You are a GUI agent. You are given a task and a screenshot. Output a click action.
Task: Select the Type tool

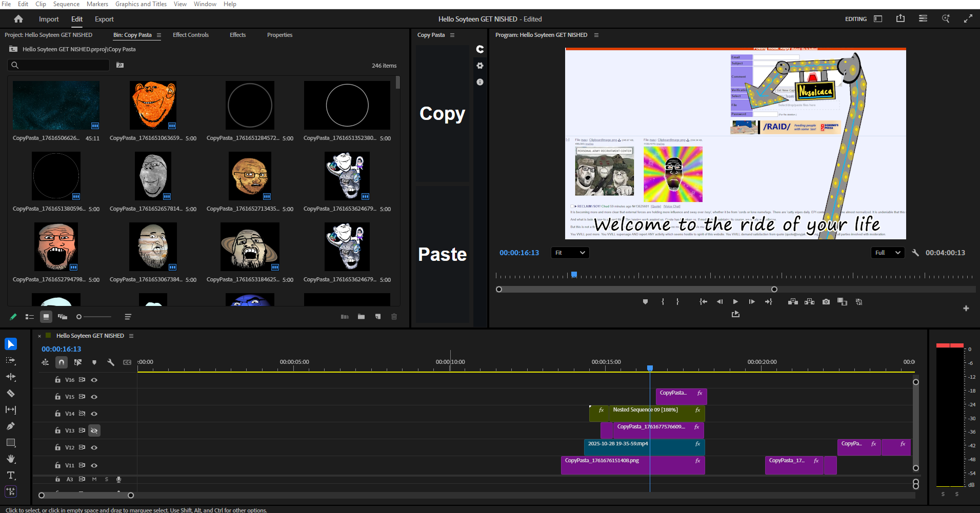10,475
